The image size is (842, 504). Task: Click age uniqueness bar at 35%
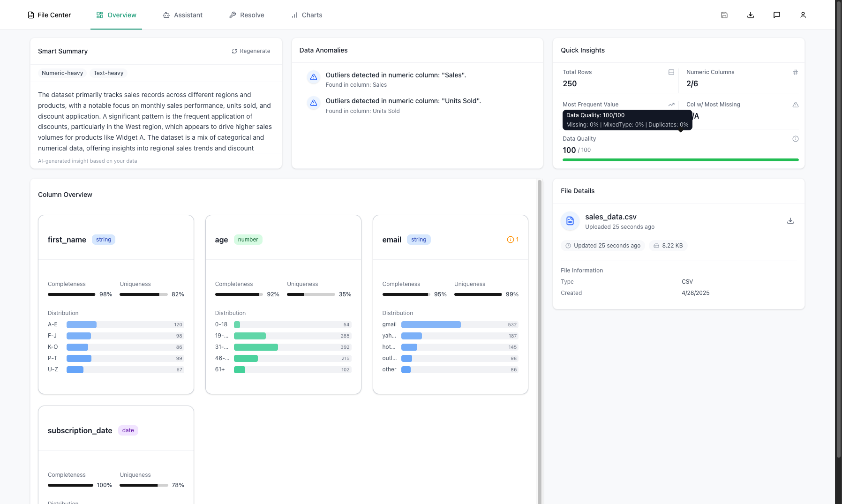point(311,294)
